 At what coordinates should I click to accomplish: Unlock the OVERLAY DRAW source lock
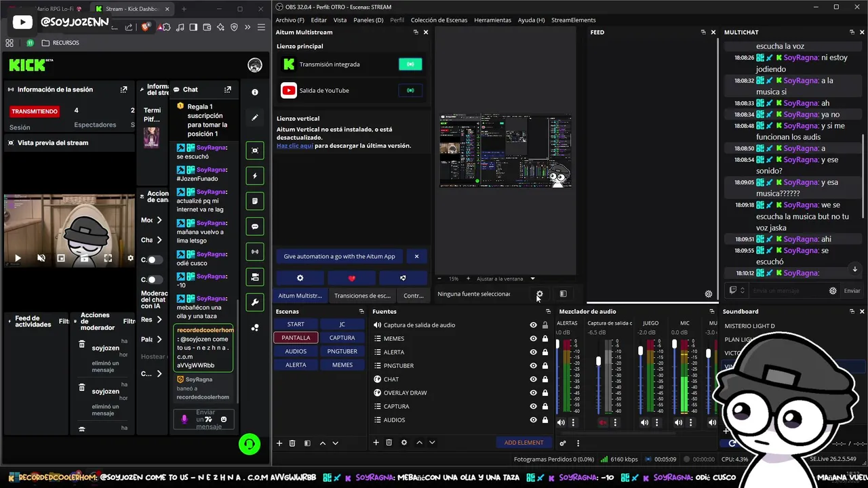pos(545,393)
